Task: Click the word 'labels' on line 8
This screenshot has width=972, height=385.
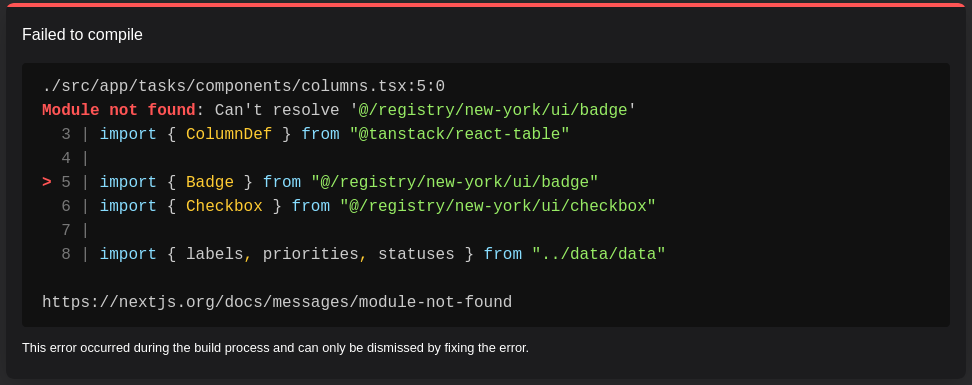Action: tap(214, 254)
